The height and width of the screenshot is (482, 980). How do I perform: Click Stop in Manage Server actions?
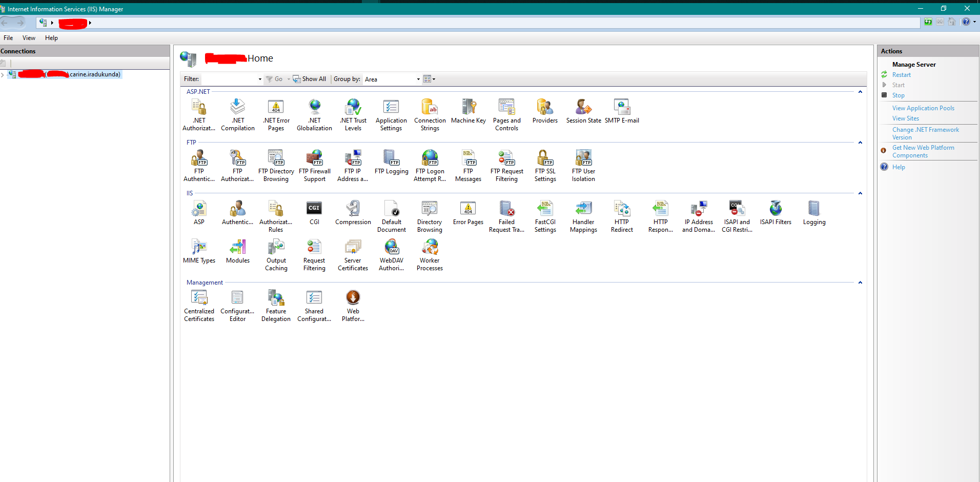898,95
